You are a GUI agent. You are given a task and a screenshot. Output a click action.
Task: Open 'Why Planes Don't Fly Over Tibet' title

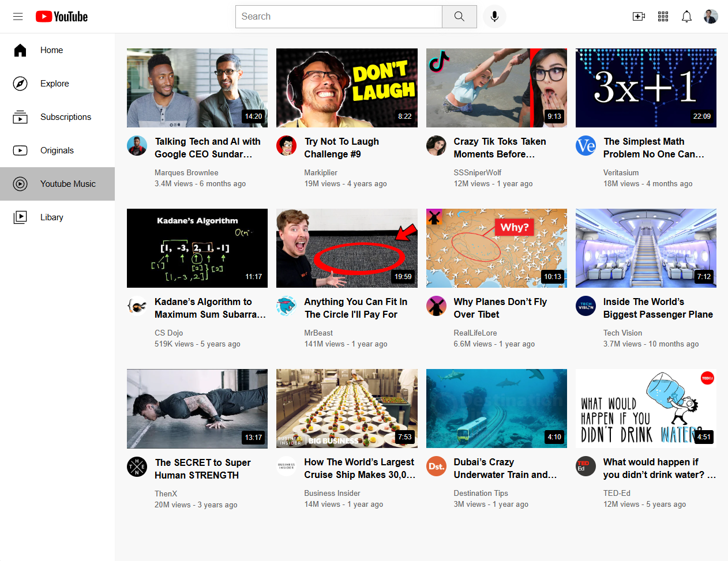(x=500, y=308)
